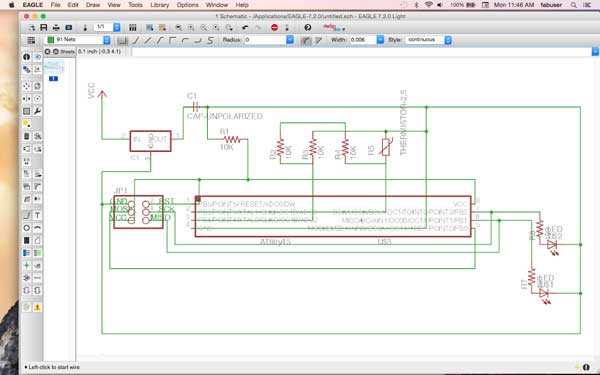Open the Errors warning-triangle tool
The image size is (600, 375).
38,307
